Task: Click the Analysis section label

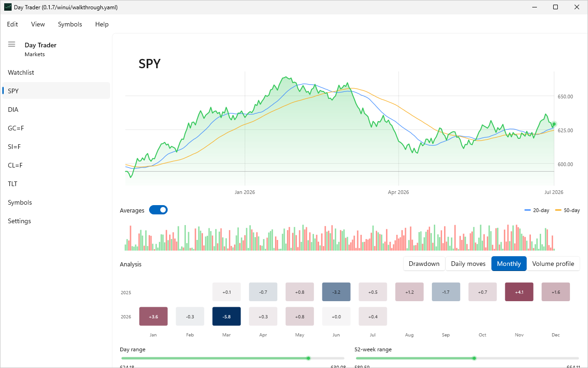Action: coord(131,264)
